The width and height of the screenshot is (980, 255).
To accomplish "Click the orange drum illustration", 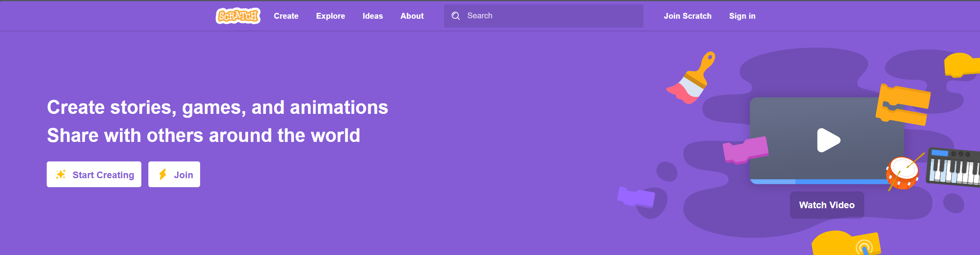I will click(902, 173).
